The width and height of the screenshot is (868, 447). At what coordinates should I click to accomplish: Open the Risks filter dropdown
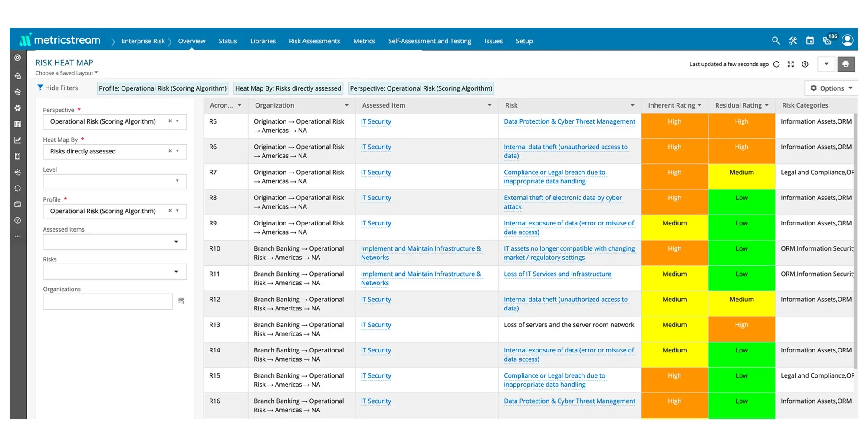[176, 271]
